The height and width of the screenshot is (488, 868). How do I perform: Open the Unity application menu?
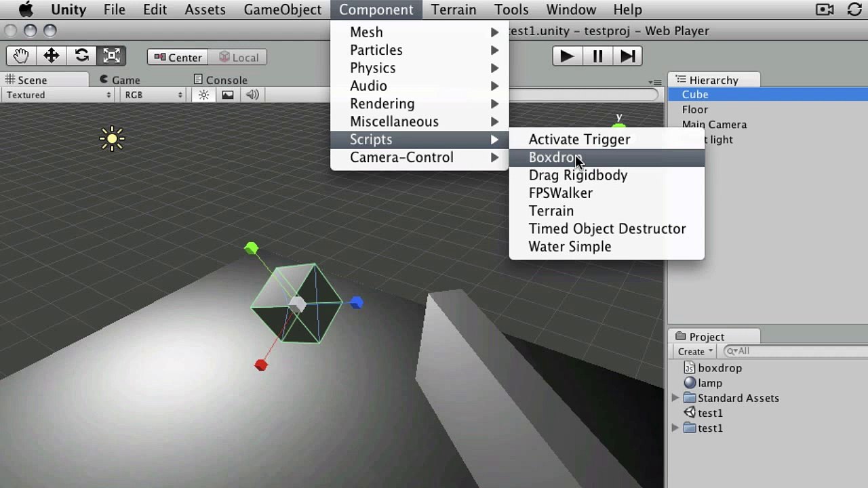(68, 9)
